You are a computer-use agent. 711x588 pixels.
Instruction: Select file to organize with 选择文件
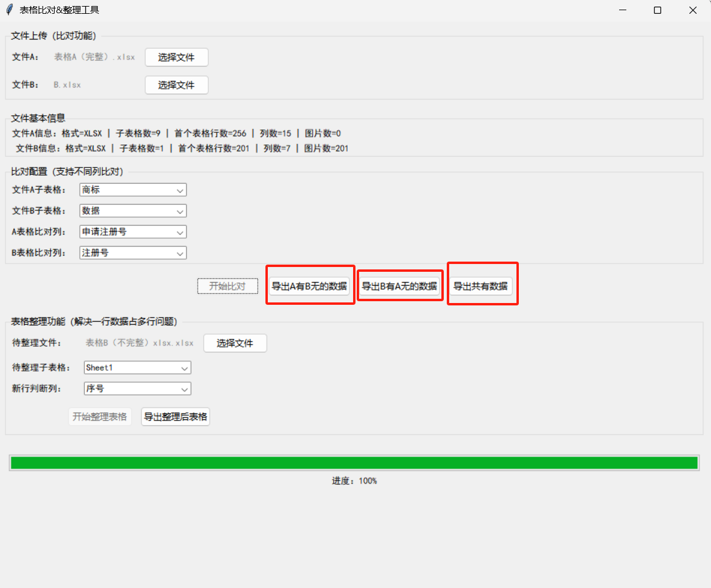pos(235,343)
